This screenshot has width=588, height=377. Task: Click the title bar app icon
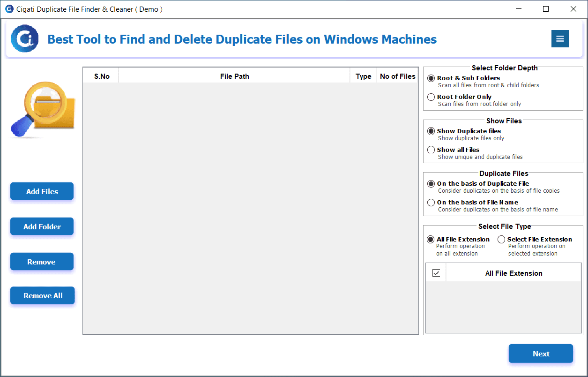pos(9,9)
